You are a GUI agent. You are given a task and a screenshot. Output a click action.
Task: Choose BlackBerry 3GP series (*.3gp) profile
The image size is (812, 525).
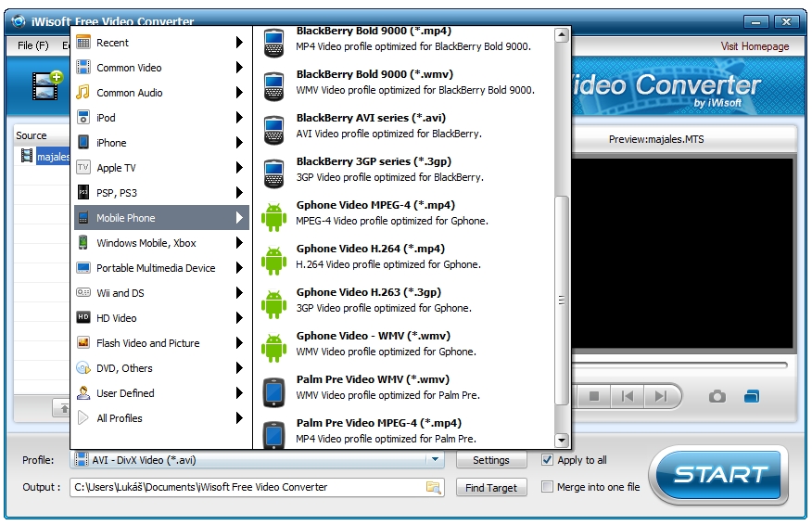[405, 170]
